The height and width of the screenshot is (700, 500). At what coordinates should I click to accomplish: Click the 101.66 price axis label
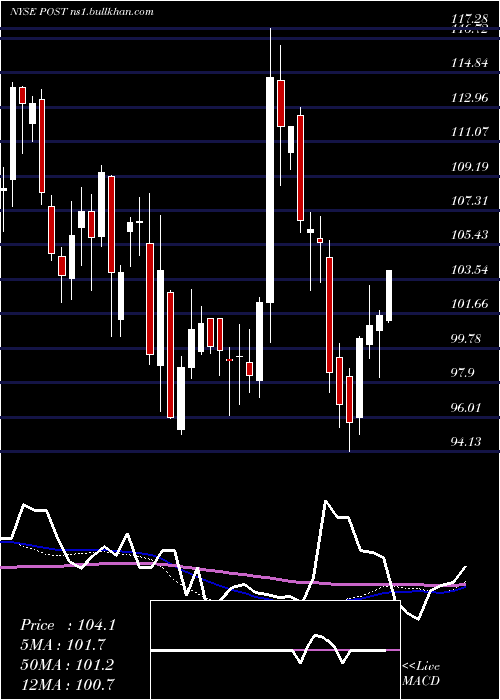(x=469, y=304)
